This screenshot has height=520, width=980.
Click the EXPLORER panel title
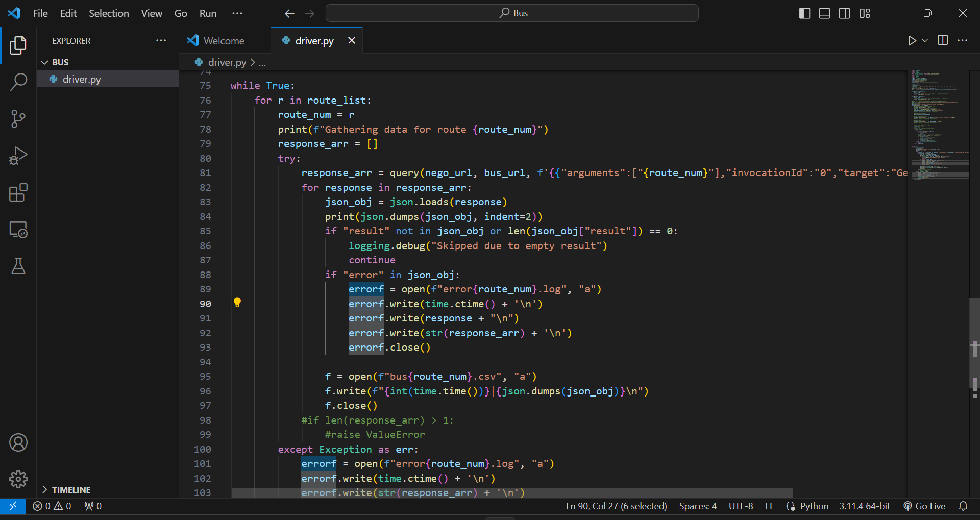pyautogui.click(x=71, y=41)
